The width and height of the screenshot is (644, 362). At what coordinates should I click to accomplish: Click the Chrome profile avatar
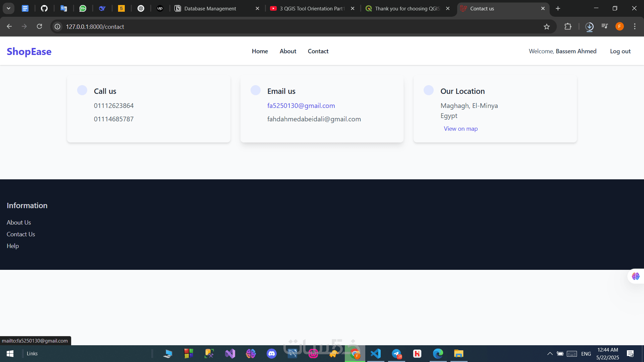click(x=620, y=26)
